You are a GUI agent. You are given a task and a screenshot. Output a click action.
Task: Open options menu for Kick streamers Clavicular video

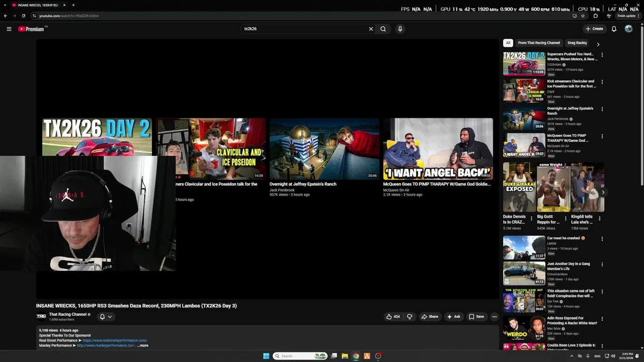(602, 82)
